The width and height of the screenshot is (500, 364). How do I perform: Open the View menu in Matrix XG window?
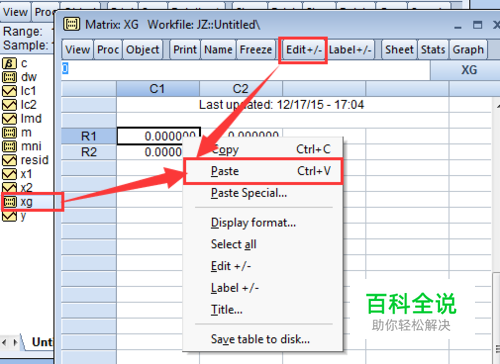coord(78,50)
